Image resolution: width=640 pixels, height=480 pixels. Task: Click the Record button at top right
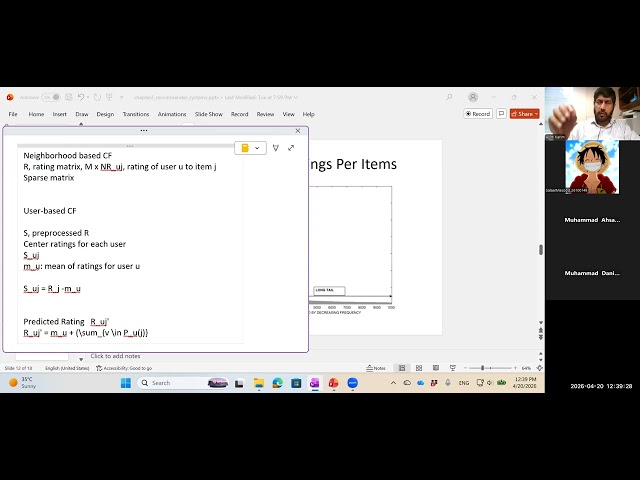(478, 114)
